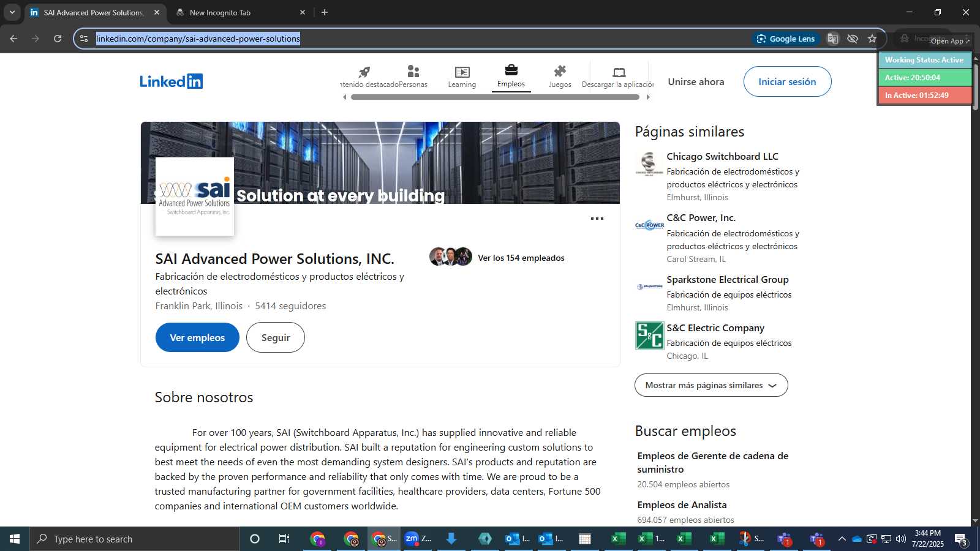Open the Learning nav icon
This screenshot has height=551, width=980.
(x=462, y=77)
